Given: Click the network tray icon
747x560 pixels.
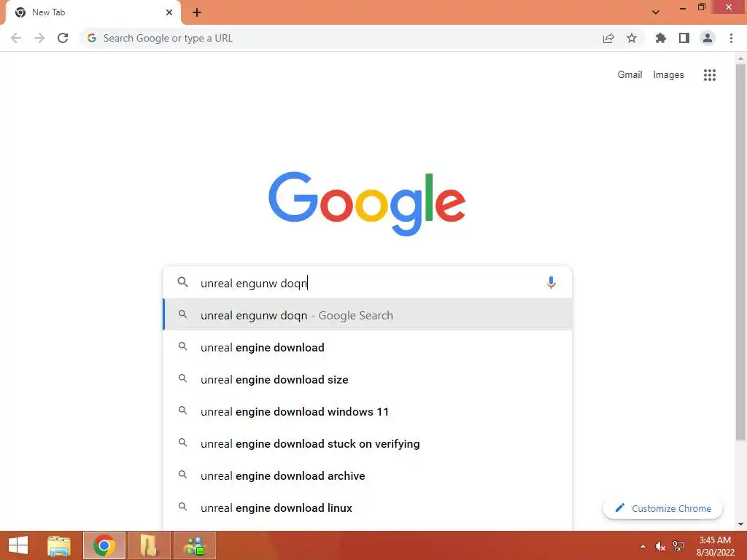Looking at the screenshot, I should click(x=678, y=546).
